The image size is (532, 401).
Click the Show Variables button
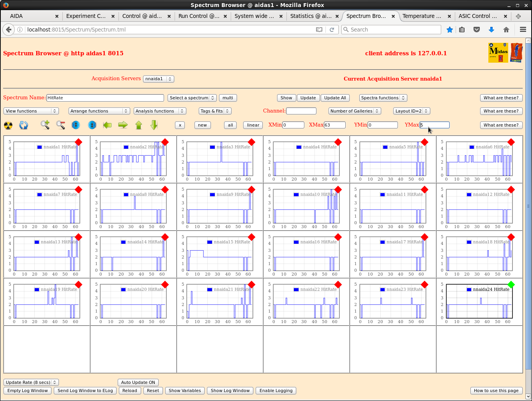(x=185, y=390)
